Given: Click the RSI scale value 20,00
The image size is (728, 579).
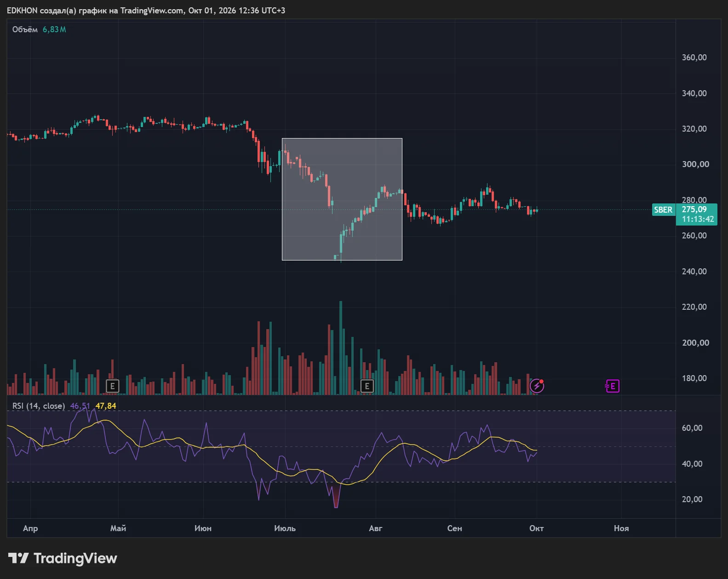Looking at the screenshot, I should click(692, 499).
